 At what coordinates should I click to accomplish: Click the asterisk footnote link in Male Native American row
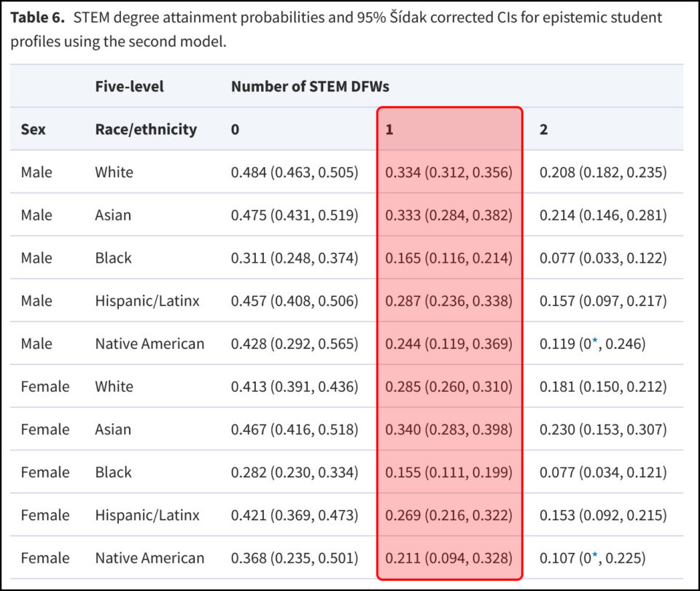595,341
